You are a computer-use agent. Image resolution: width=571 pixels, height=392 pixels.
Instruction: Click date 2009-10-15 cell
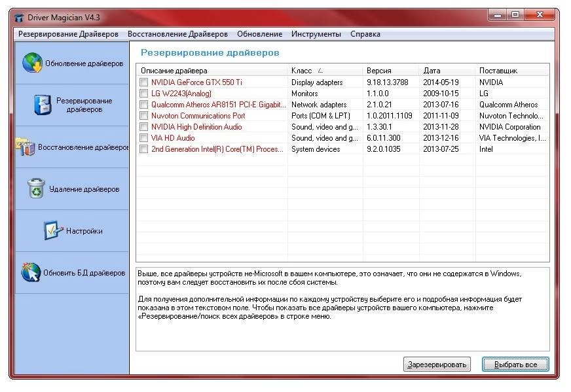point(441,94)
